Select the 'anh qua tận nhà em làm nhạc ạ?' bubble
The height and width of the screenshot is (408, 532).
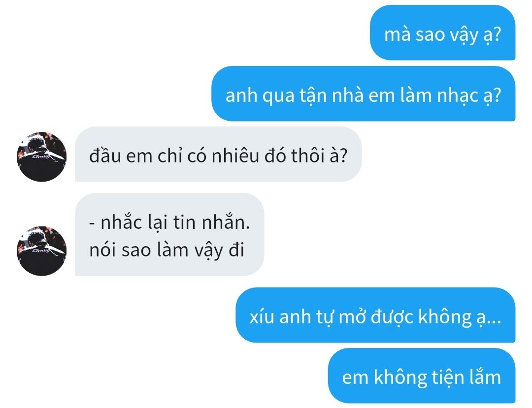coord(364,94)
